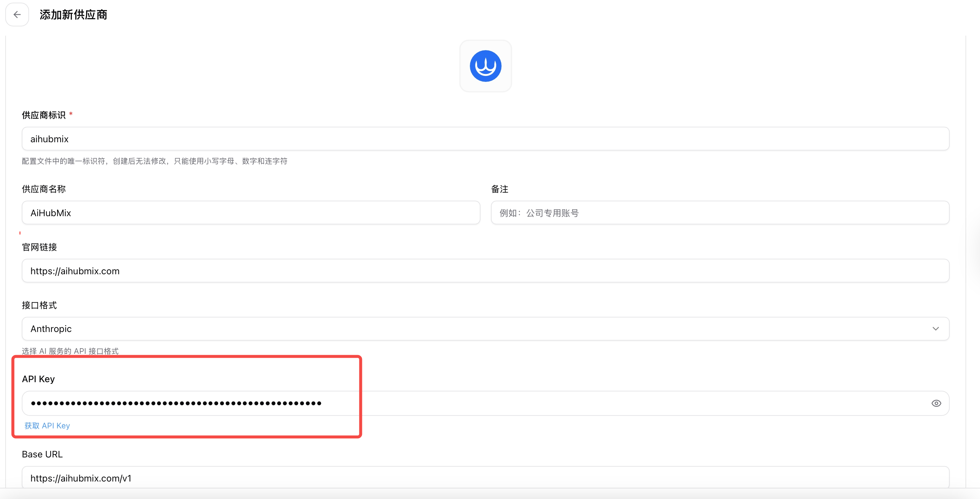Focus the Base URL field

[485, 478]
